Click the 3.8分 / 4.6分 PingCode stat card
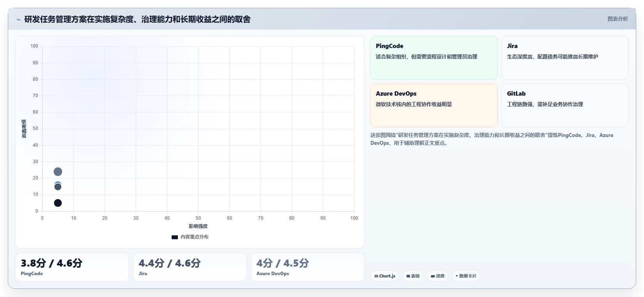Viewport: 644px width, 297px height. tap(72, 267)
